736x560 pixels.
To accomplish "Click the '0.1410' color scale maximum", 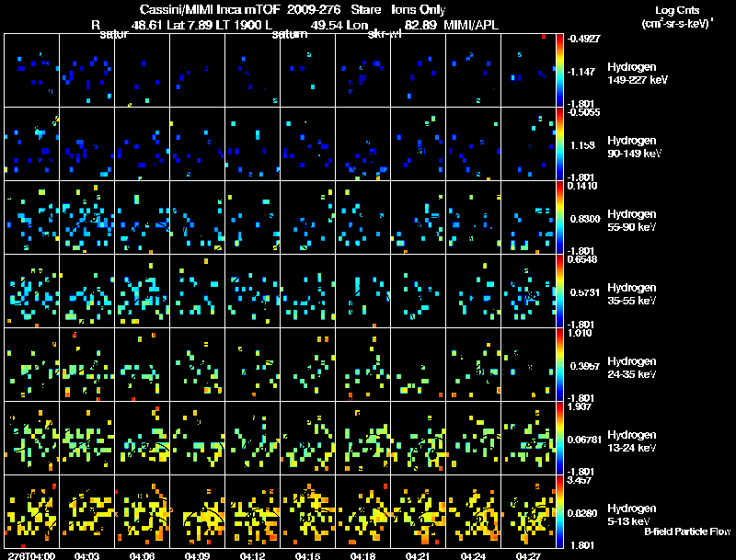I will (582, 186).
